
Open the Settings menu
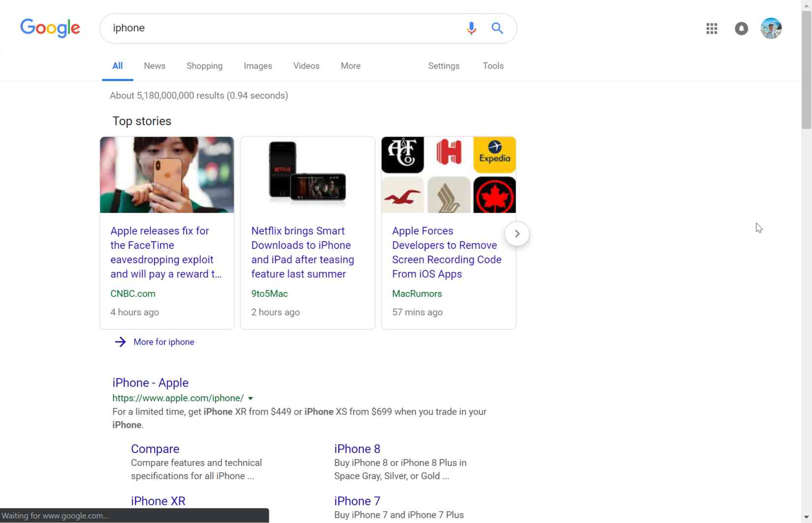(443, 66)
